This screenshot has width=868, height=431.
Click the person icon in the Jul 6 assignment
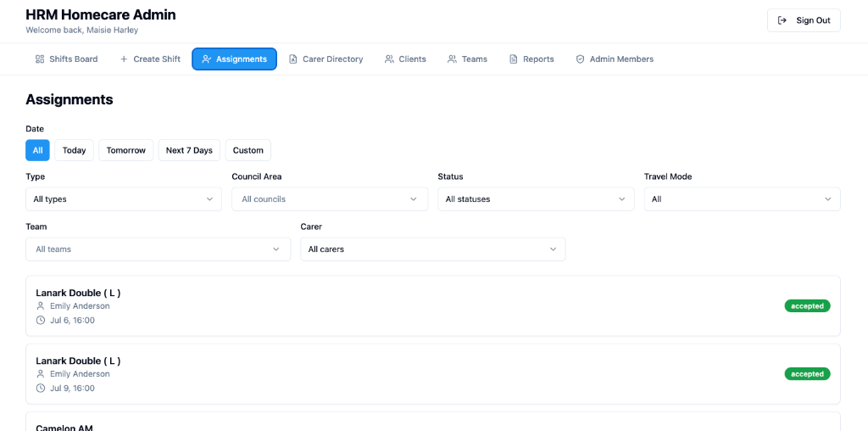point(41,305)
